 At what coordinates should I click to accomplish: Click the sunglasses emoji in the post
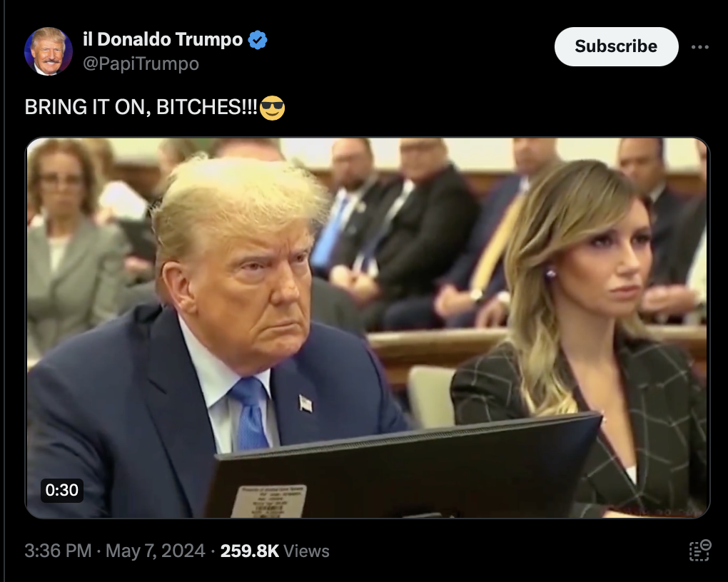click(x=272, y=108)
